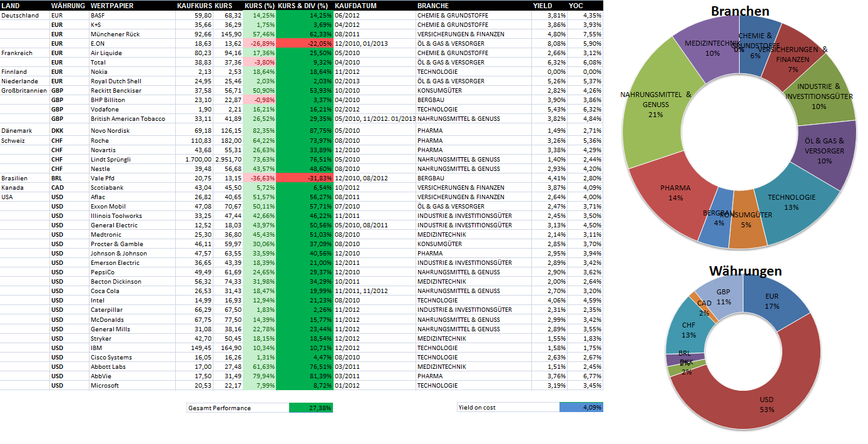This screenshot has height=444, width=868.
Task: Select the Caterpillar cell
Action: coord(131,309)
